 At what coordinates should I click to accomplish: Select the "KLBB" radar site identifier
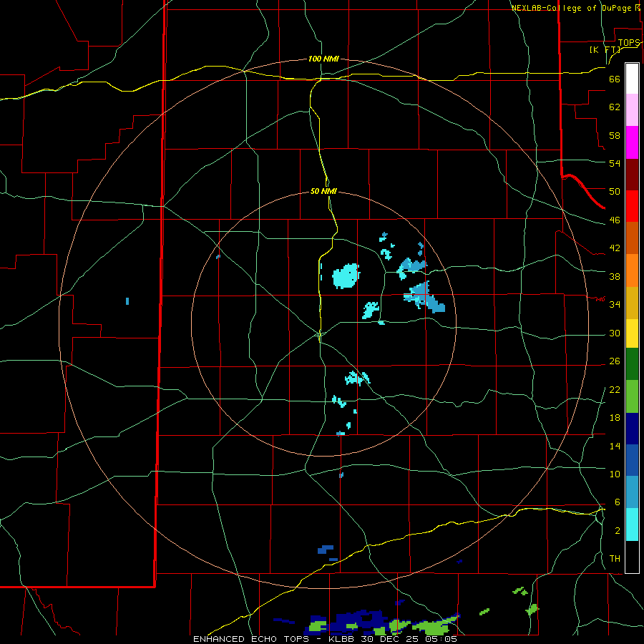tap(341, 639)
